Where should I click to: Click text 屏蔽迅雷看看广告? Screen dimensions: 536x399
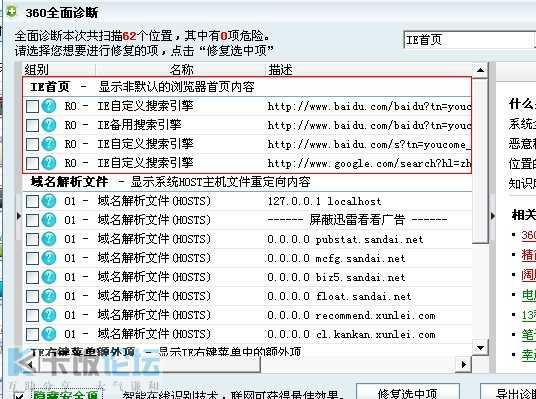point(357,220)
